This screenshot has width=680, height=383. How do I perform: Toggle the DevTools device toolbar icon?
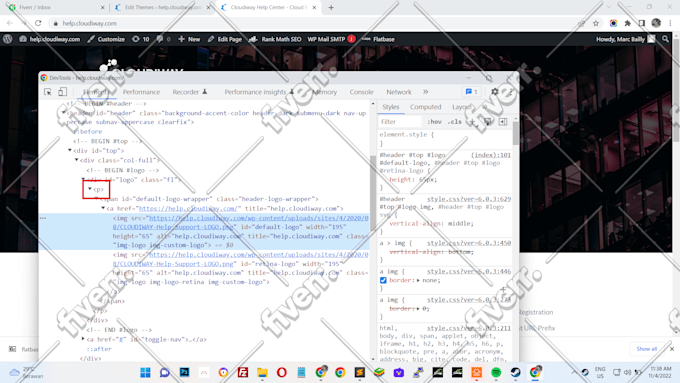pos(62,92)
